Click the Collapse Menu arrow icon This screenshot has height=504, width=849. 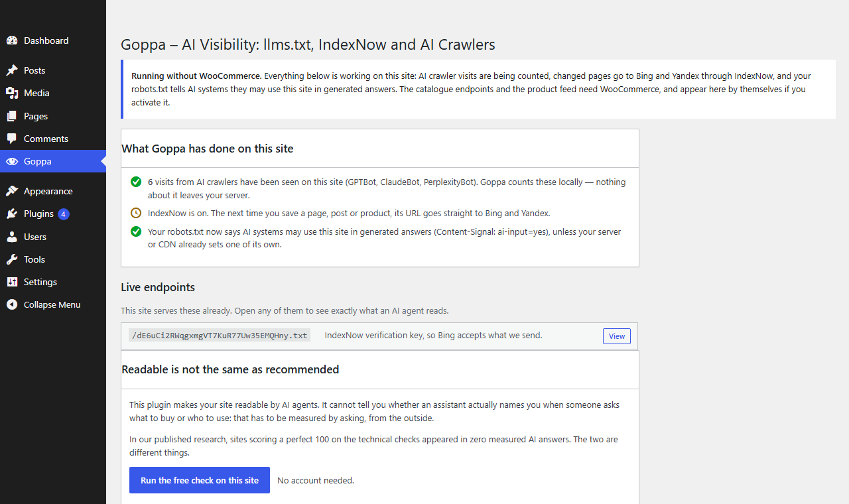pyautogui.click(x=12, y=304)
